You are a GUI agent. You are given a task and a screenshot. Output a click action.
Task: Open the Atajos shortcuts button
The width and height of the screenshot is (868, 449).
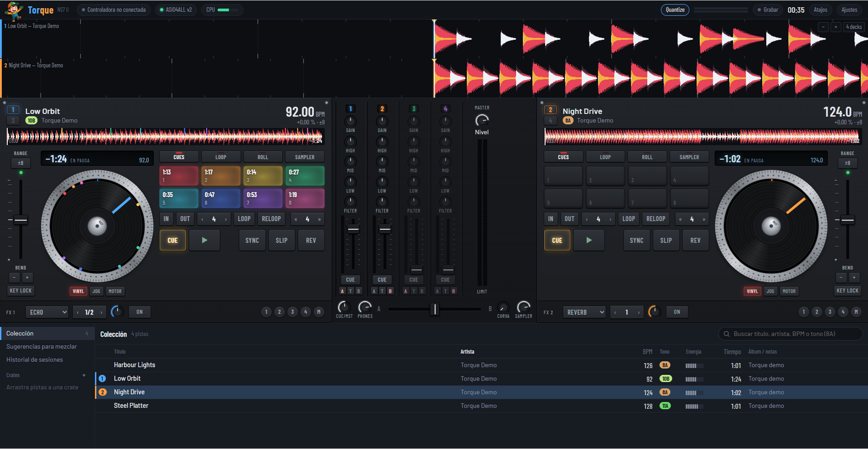pyautogui.click(x=821, y=10)
